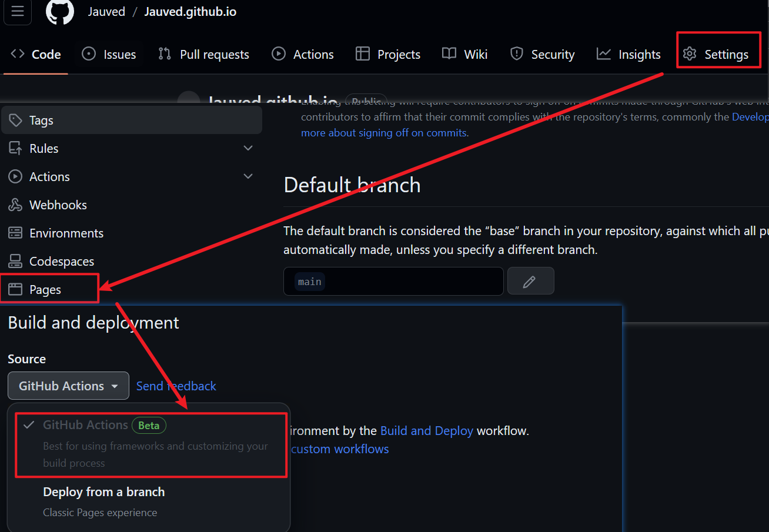The width and height of the screenshot is (769, 532).
Task: Choose Deploy from a branch option
Action: [x=103, y=492]
